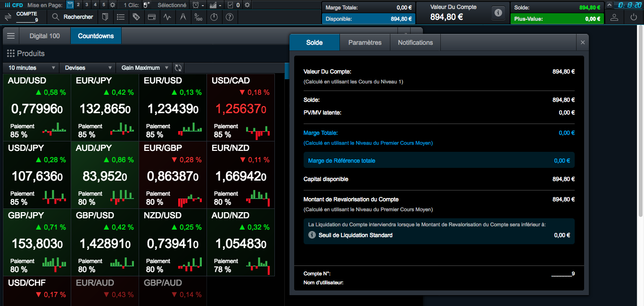Image resolution: width=644 pixels, height=306 pixels.
Task: Select layout page 3 button
Action: click(87, 5)
